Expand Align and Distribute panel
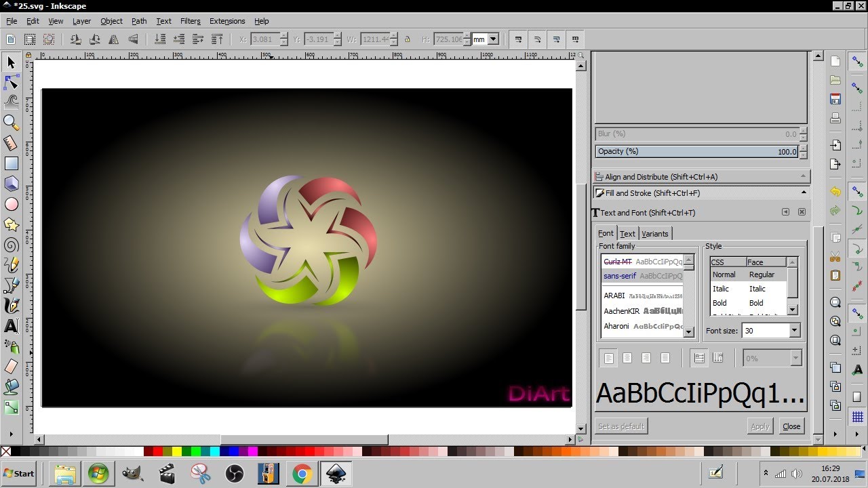 tap(702, 177)
